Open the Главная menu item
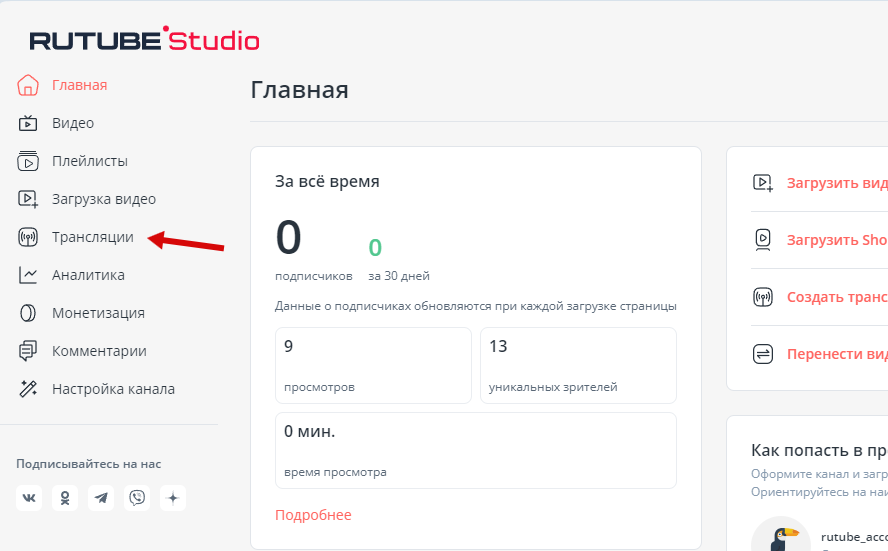Viewport: 888px width, 551px height. (79, 85)
